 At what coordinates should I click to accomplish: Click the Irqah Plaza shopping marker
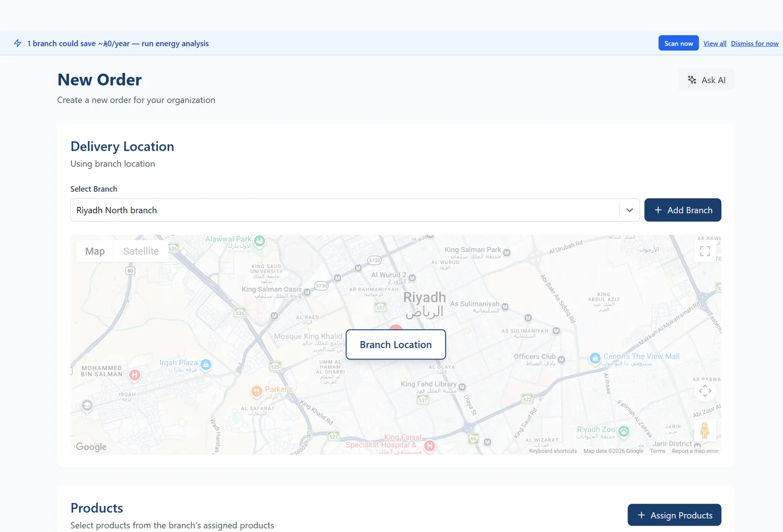tap(206, 364)
